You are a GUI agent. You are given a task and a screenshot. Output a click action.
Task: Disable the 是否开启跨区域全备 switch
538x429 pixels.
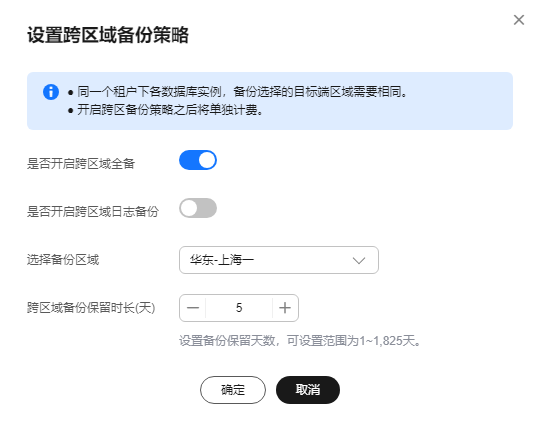(198, 160)
